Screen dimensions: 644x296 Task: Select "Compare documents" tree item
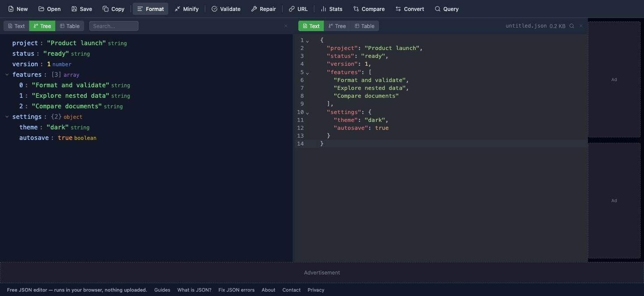pyautogui.click(x=67, y=106)
